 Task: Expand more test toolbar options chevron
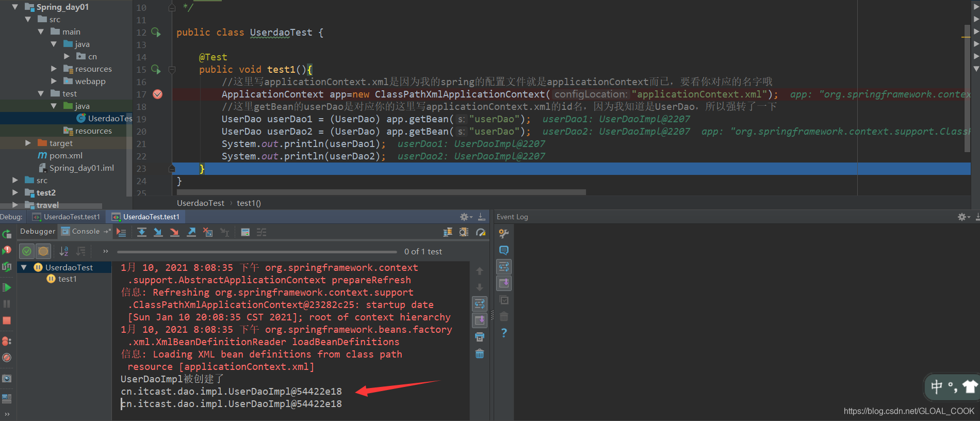(x=106, y=251)
